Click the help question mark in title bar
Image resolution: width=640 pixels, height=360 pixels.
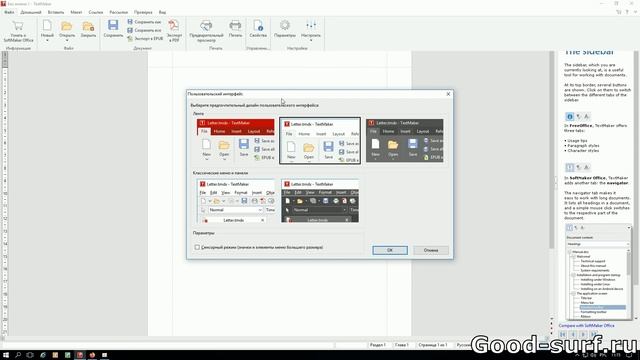[x=627, y=12]
